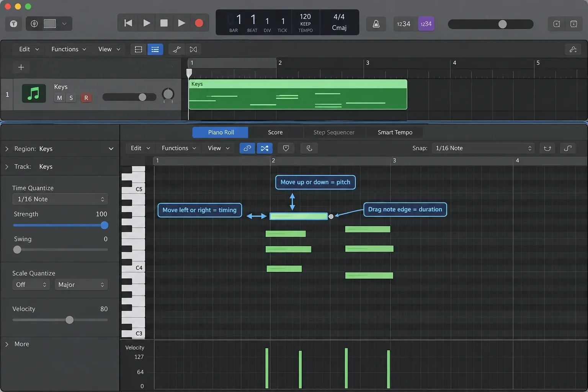This screenshot has height=392, width=588.
Task: Click the MIDI out ear icon
Action: [309, 148]
